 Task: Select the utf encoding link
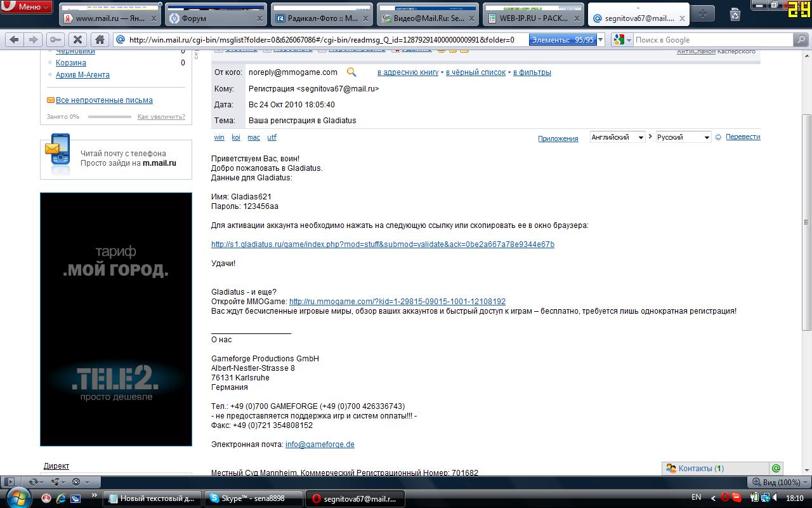click(x=272, y=137)
